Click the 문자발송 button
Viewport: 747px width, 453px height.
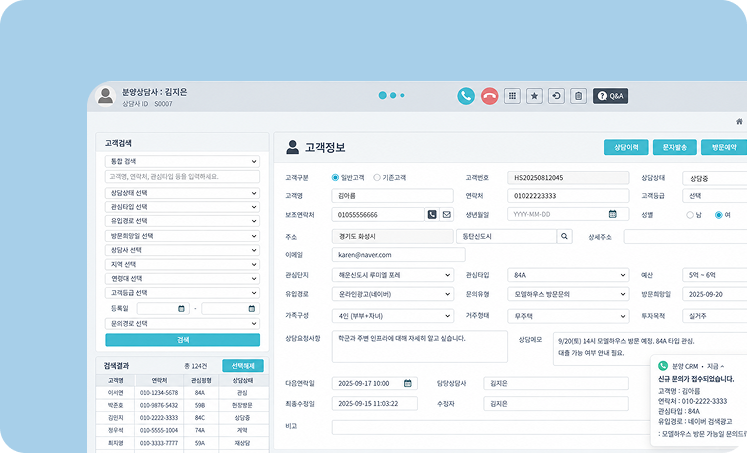click(675, 147)
